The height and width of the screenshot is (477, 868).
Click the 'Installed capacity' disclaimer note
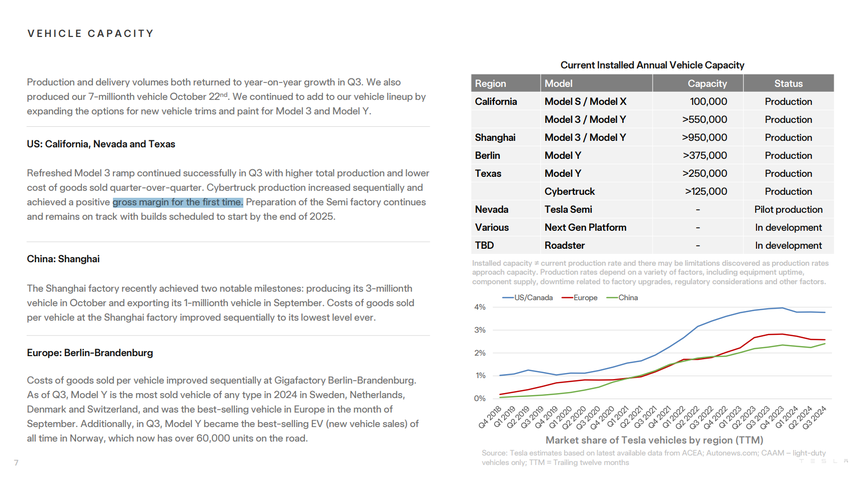[650, 272]
